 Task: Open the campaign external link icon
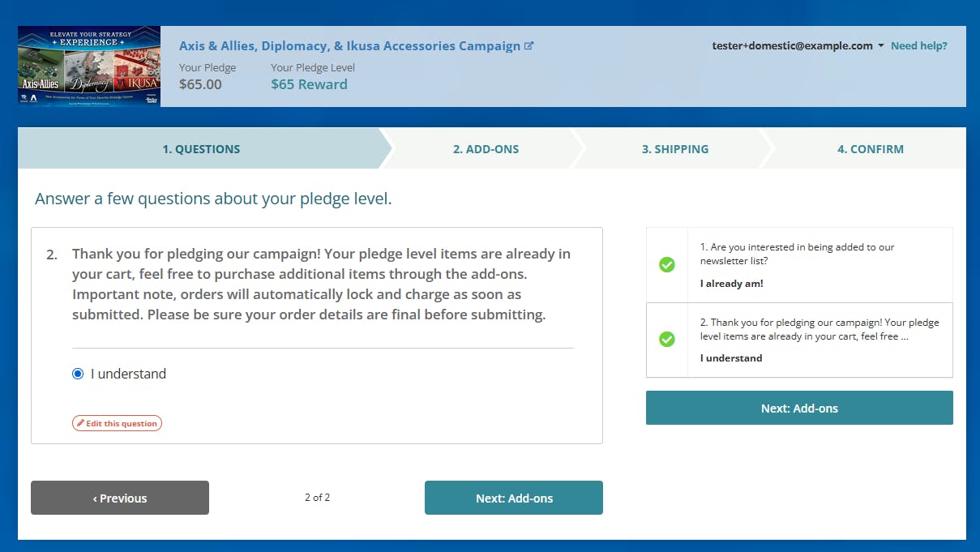pyautogui.click(x=529, y=46)
